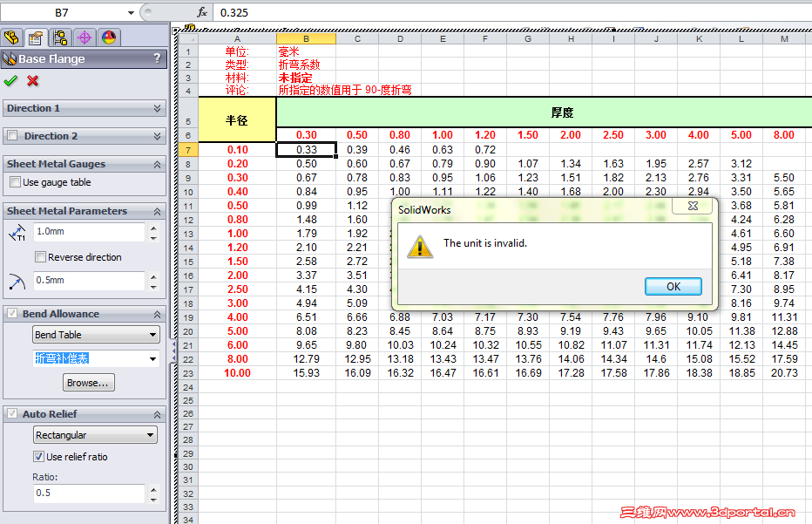Decrease bend radius with down spinner
Screen dimensions: 812x524
[154, 287]
